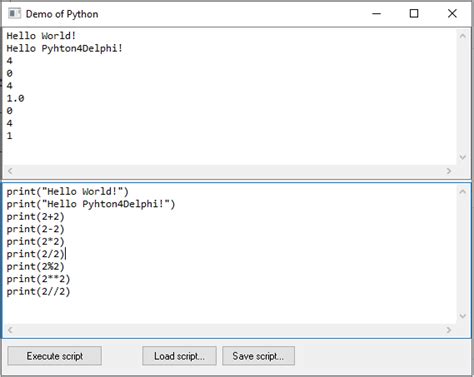474x377 pixels.
Task: Click the output pane scroll left arrow
Action: click(10, 171)
